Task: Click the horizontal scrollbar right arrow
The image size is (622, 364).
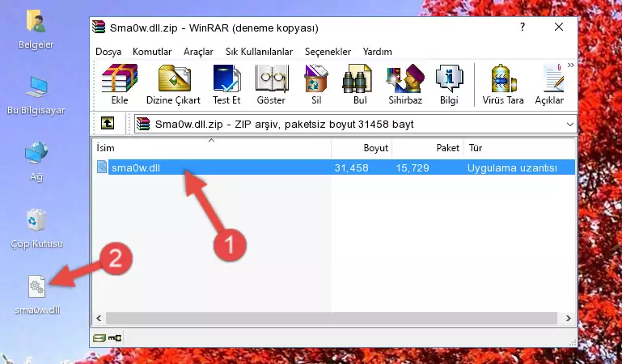Action: click(x=568, y=318)
